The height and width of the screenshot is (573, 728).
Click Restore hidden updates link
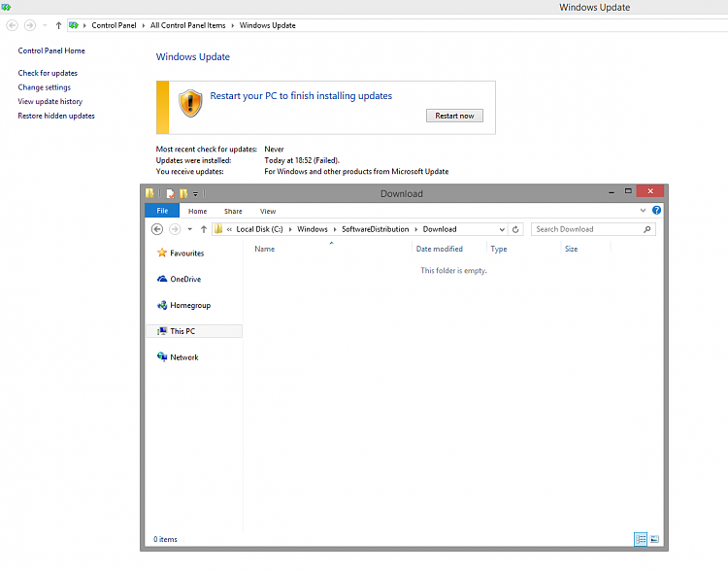tap(56, 116)
